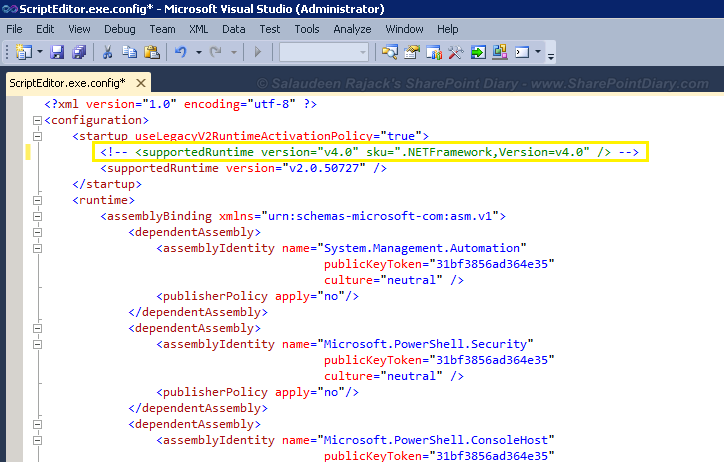Click the first culture="neutral" attribute
The width and height of the screenshot is (724, 462).
pos(383,280)
